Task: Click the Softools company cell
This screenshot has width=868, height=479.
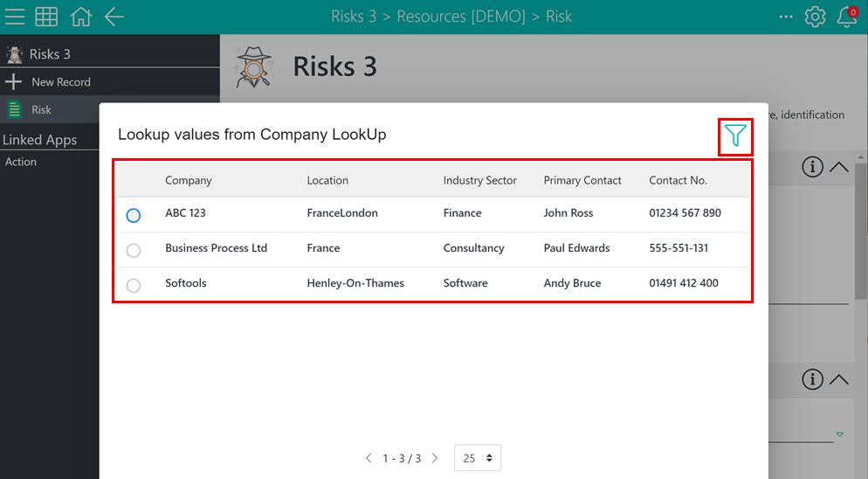Action: coord(185,282)
